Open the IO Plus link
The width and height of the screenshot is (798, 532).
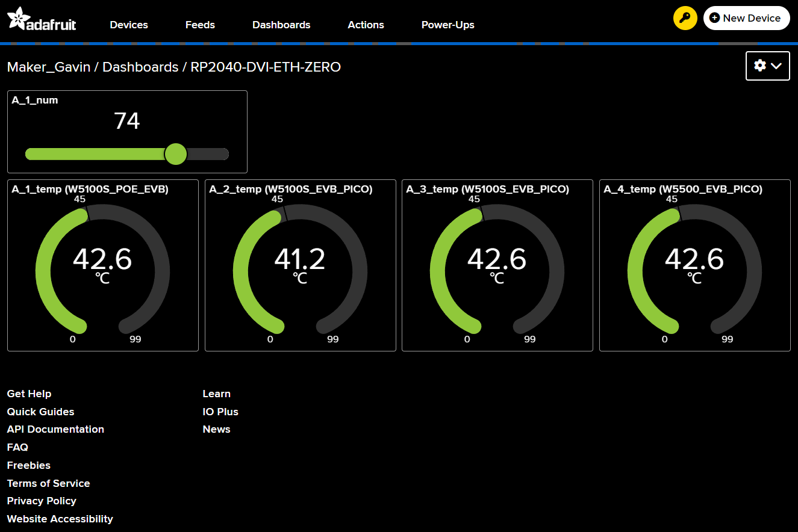click(220, 412)
